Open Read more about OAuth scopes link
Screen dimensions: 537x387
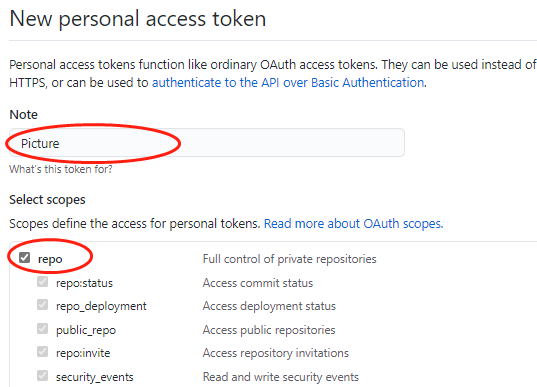(353, 224)
